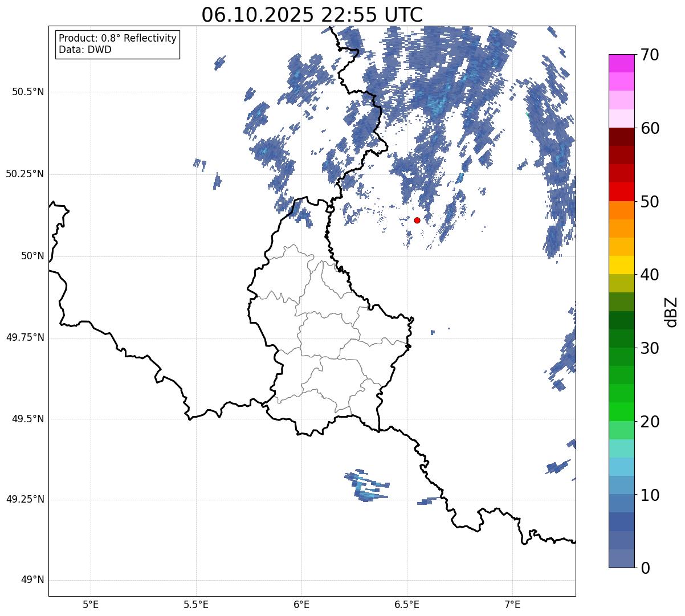The width and height of the screenshot is (685, 616).
Task: Click the latitude label 50.25°N
Action: click(25, 174)
